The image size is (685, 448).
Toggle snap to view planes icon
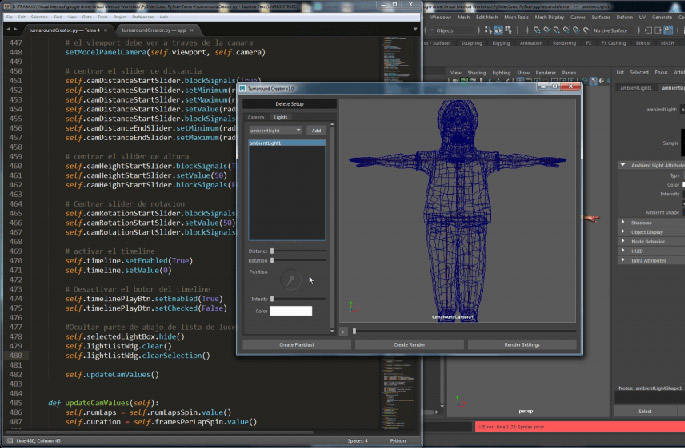[x=576, y=30]
